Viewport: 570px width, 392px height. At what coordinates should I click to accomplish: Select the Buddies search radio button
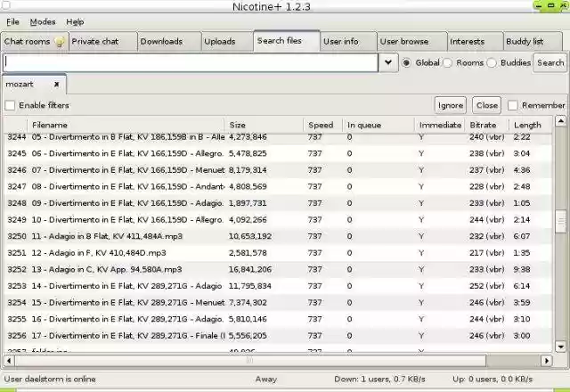coord(492,63)
